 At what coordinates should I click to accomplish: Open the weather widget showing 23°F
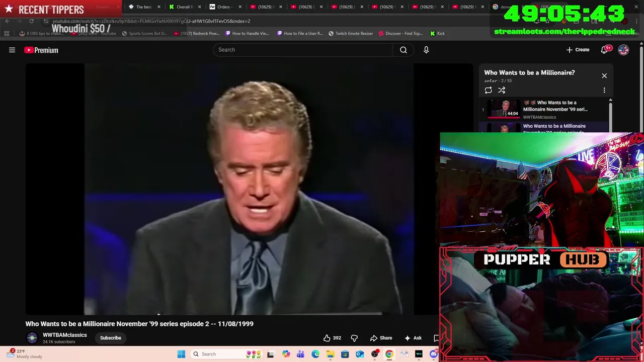(x=25, y=354)
